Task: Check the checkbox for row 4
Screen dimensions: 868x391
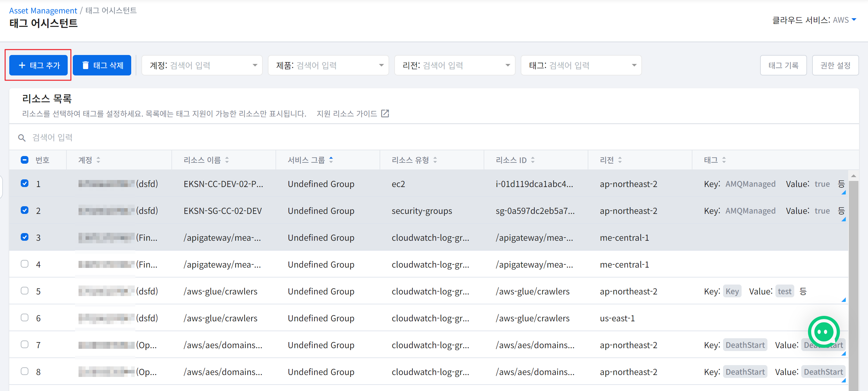Action: (x=25, y=264)
